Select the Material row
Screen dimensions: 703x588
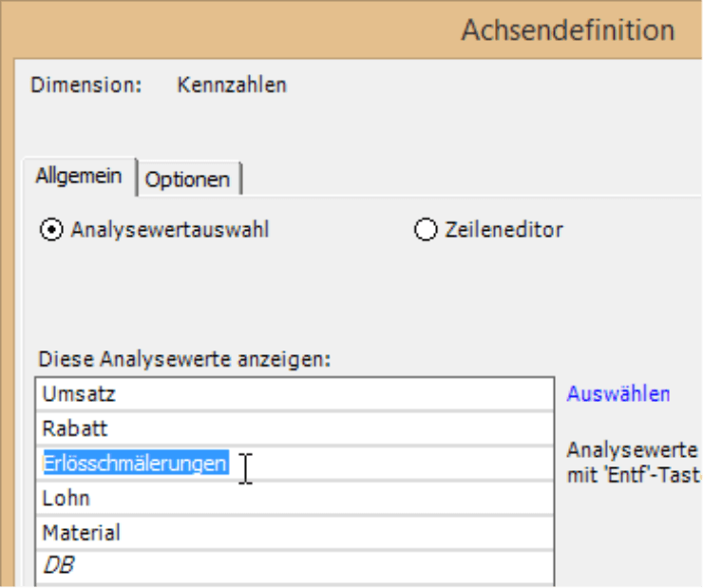click(82, 532)
